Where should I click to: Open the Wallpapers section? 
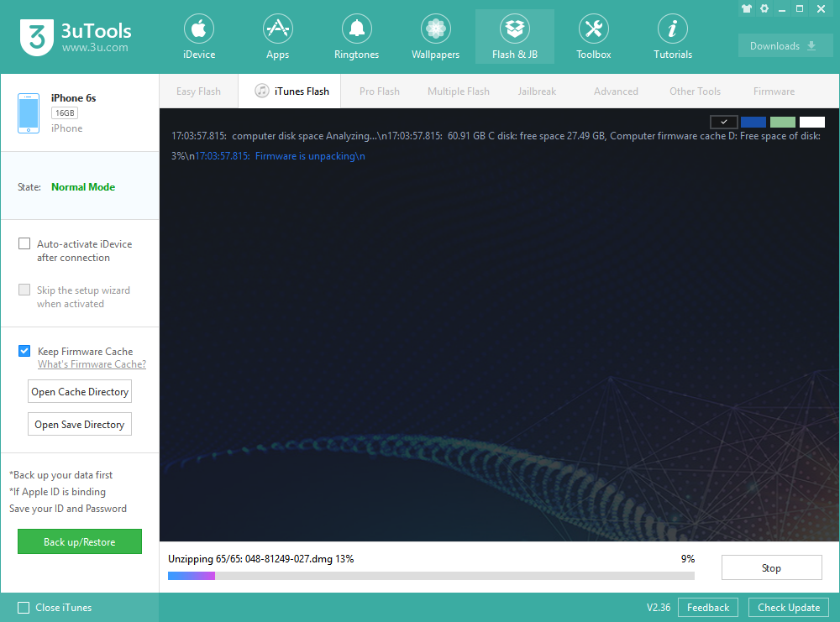[435, 36]
